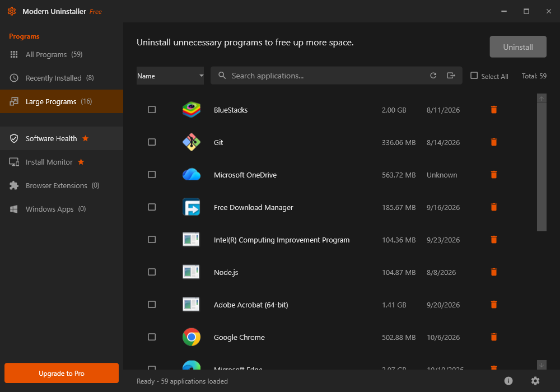Click the vertical scrollbar thumb
The height and width of the screenshot is (392, 560).
[x=542, y=167]
